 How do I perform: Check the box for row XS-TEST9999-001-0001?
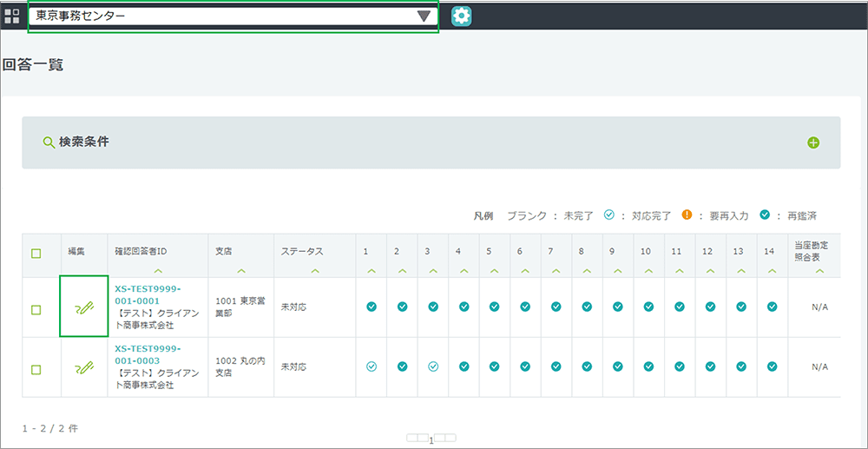(x=36, y=309)
